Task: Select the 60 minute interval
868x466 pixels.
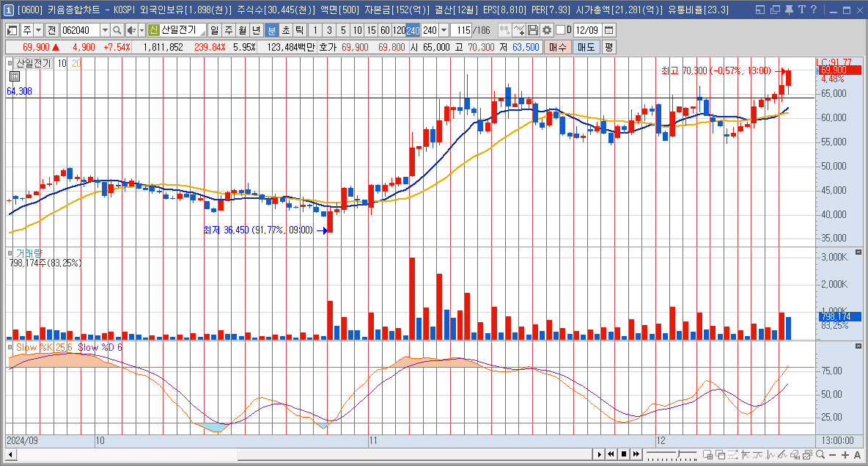Action: pyautogui.click(x=385, y=31)
